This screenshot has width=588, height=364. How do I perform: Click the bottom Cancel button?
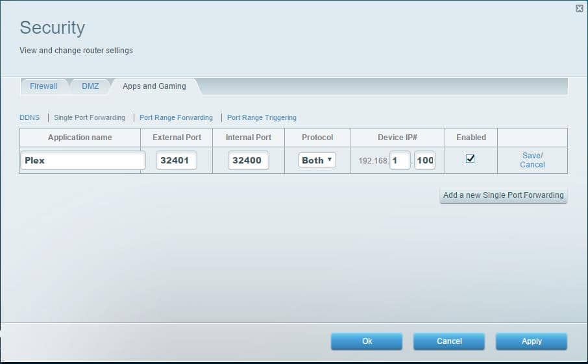click(449, 341)
